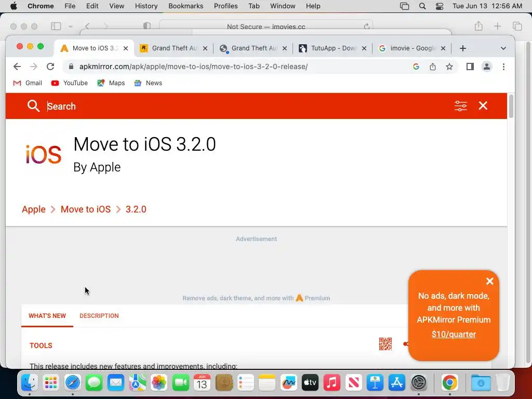
Task: Show tab overview in Safari window
Action: tap(517, 26)
